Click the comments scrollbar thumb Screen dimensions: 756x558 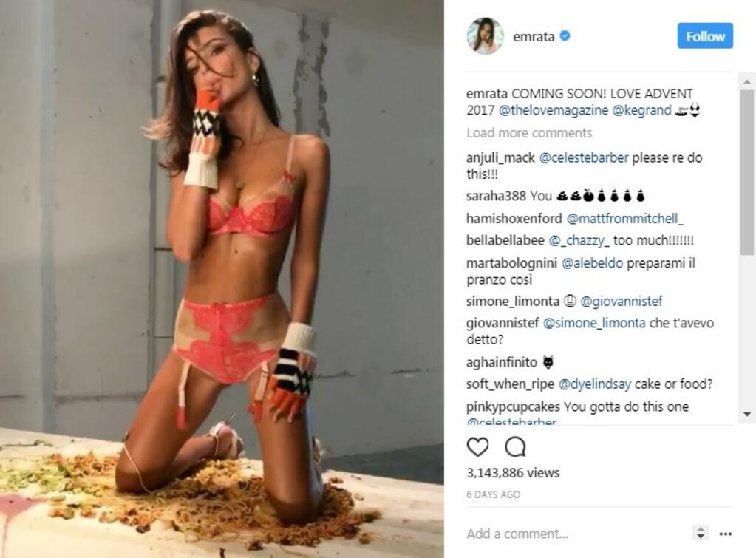coord(747,171)
